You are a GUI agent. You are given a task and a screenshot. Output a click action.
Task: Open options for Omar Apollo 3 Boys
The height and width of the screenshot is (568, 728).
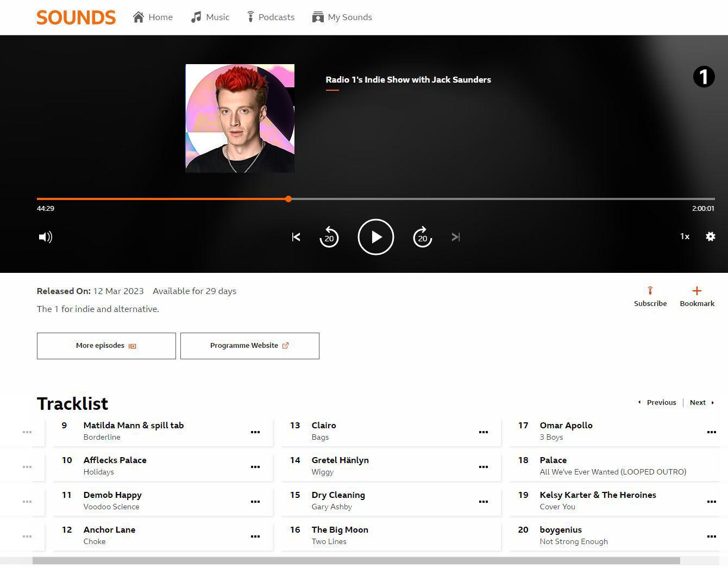pyautogui.click(x=711, y=432)
